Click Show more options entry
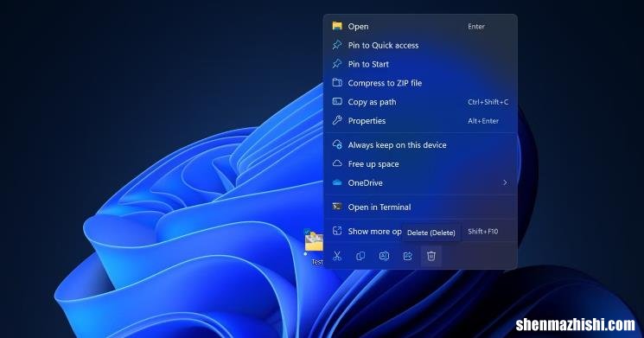Image resolution: width=644 pixels, height=338 pixels. (x=420, y=231)
